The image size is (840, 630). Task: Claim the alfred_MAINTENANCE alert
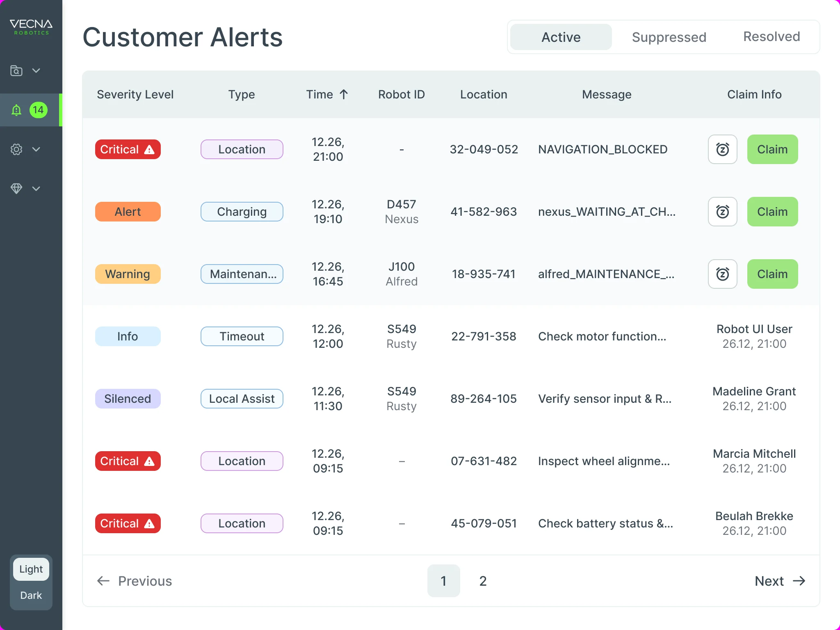772,274
